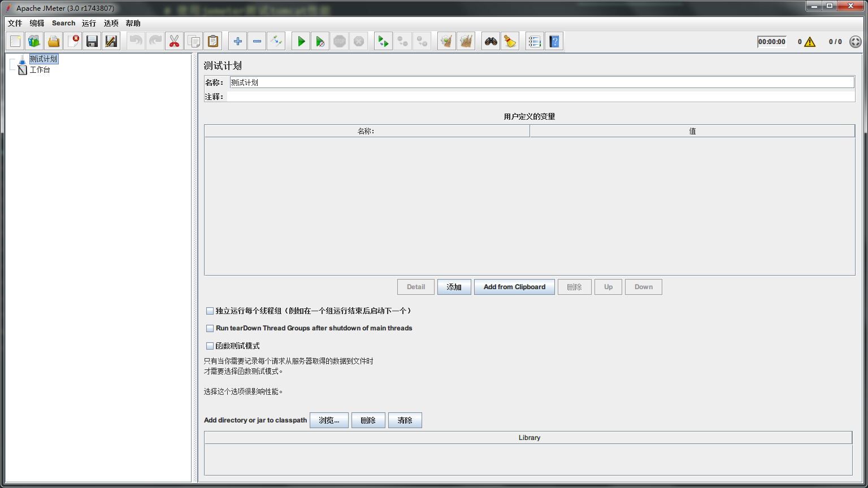Viewport: 868px width, 488px height.
Task: Click Remote stop all icon
Action: [x=402, y=41]
